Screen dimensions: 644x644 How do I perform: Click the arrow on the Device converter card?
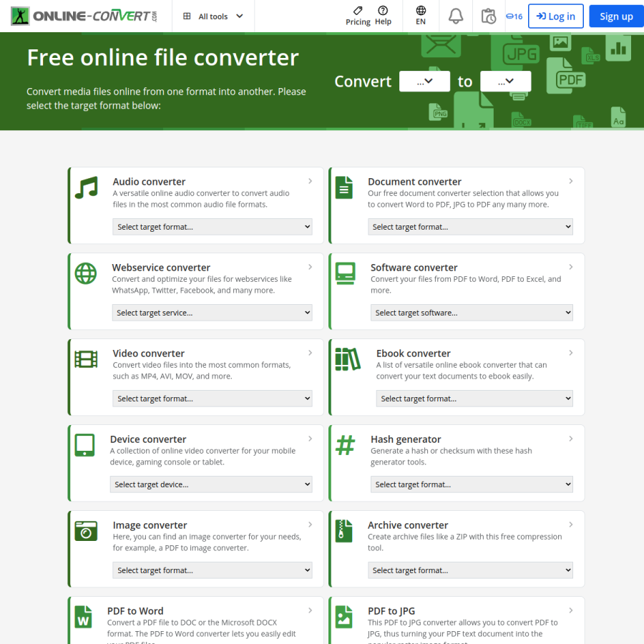(x=310, y=439)
